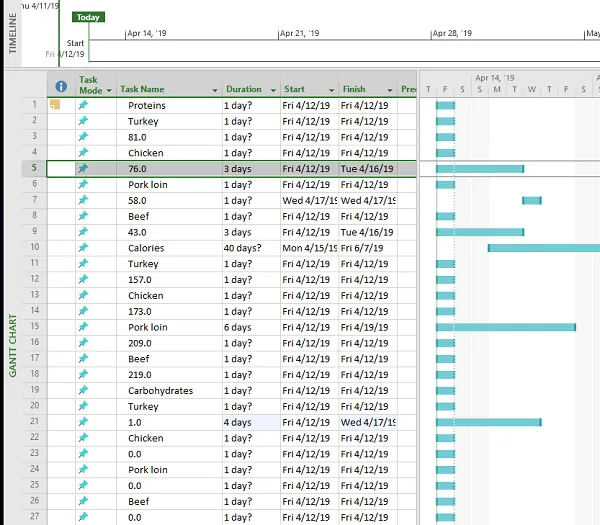Click the Indicators info icon column header
This screenshot has width=600, height=525.
[60, 87]
